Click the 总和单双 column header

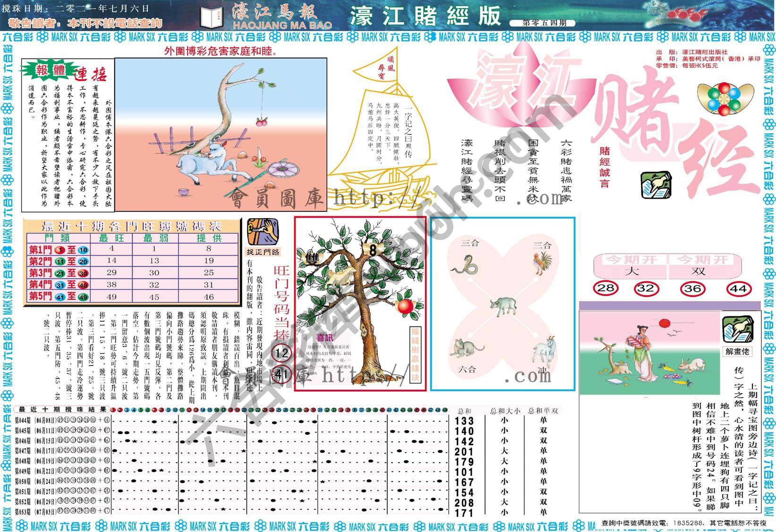tap(543, 411)
